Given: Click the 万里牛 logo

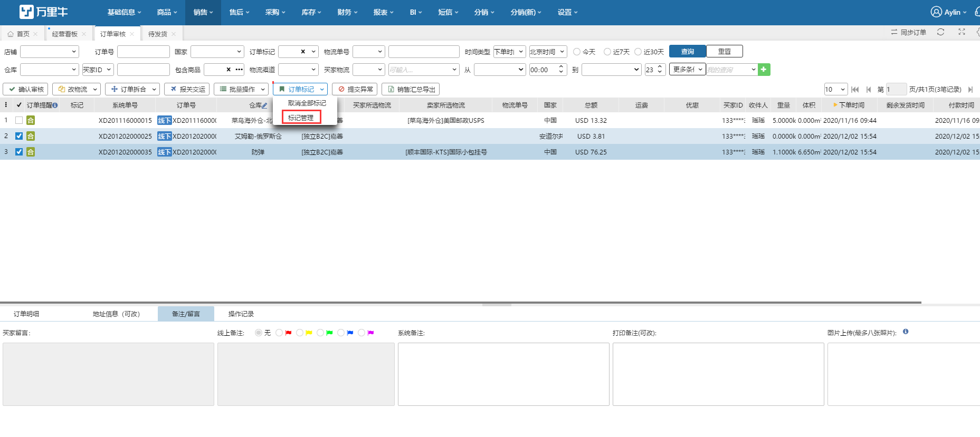Looking at the screenshot, I should (43, 12).
